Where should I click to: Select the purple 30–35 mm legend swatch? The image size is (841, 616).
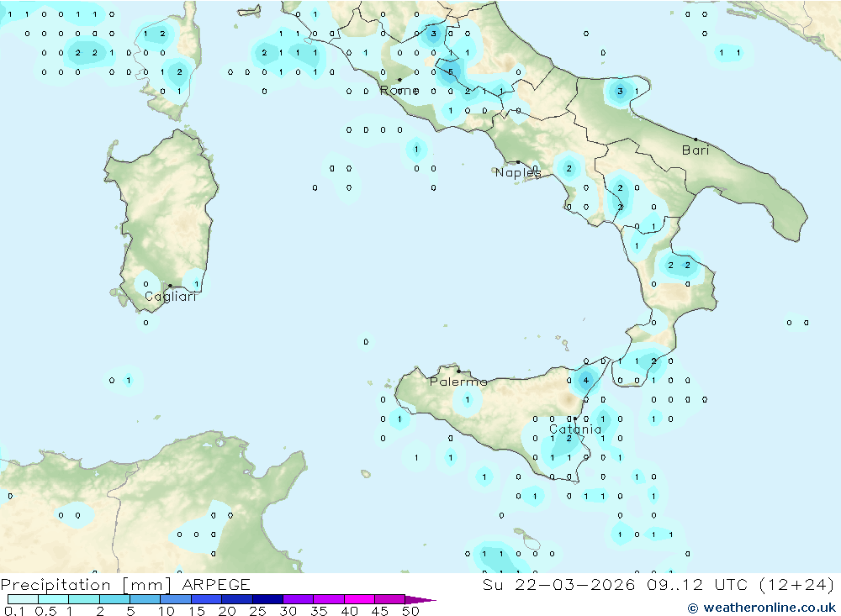[298, 599]
